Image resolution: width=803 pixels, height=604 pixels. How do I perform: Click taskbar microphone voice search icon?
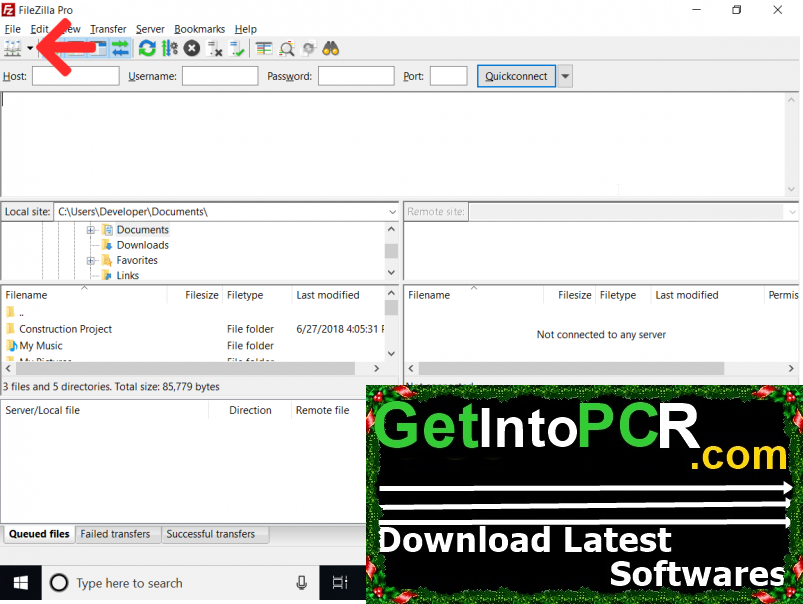point(302,583)
